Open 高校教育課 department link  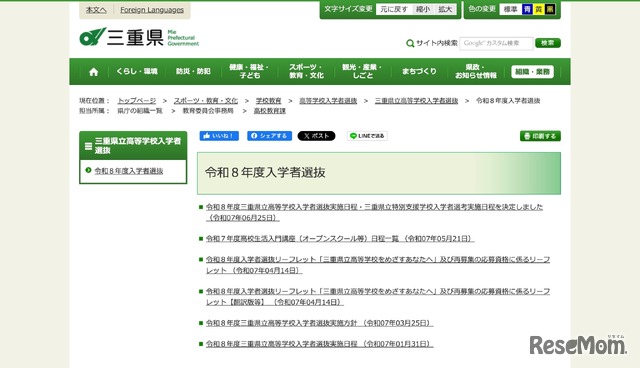point(270,111)
